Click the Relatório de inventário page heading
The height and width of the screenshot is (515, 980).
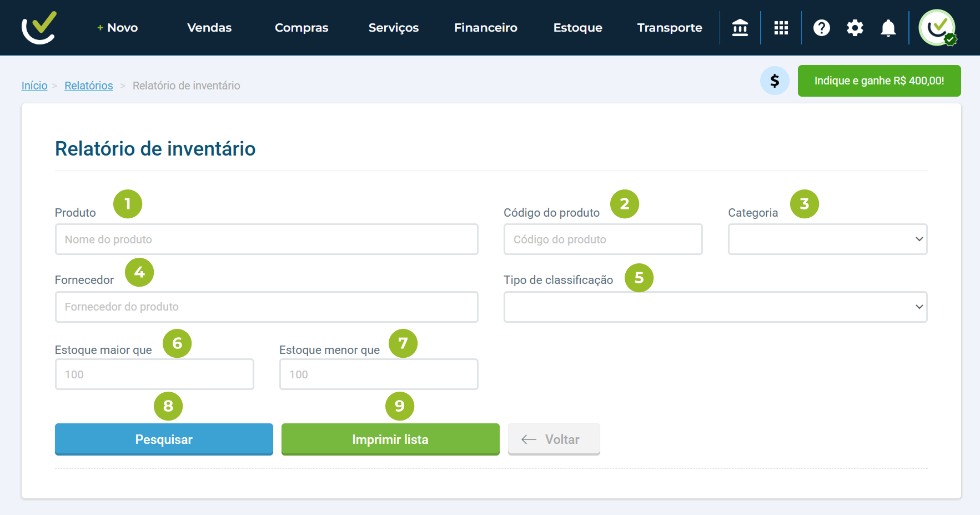(155, 149)
